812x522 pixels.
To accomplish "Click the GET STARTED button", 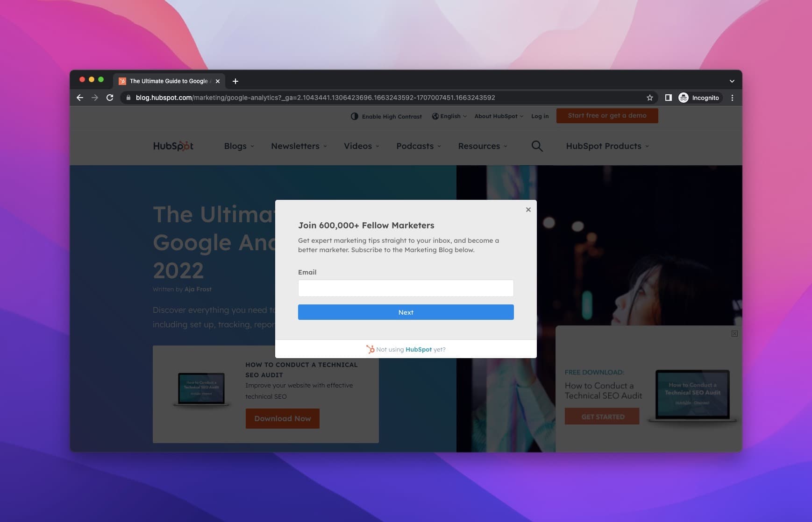I will coord(602,416).
